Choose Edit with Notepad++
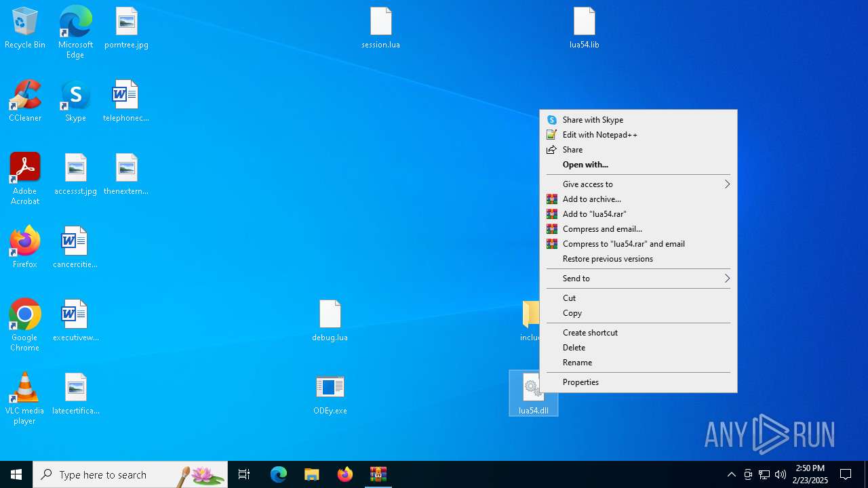 coord(638,135)
